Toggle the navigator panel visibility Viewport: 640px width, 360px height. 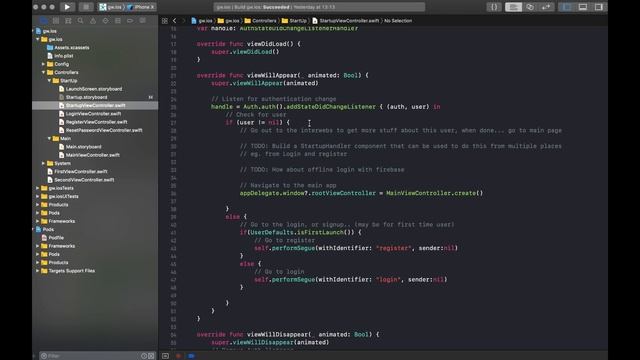pyautogui.click(x=567, y=7)
